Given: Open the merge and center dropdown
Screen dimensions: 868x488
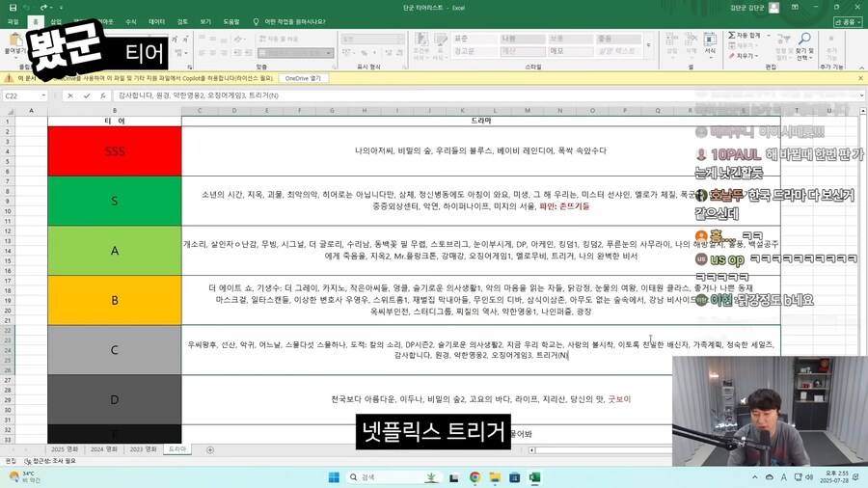Looking at the screenshot, I should coord(329,53).
